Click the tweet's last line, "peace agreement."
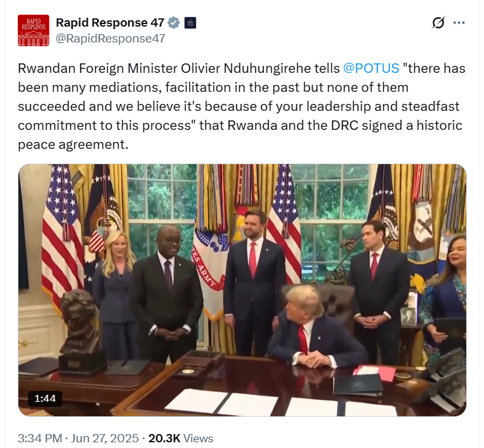484x448 pixels. (73, 144)
